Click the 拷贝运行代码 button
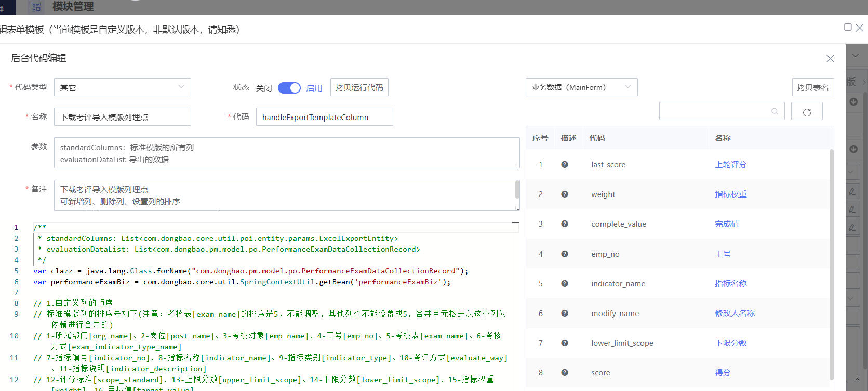 (x=359, y=87)
